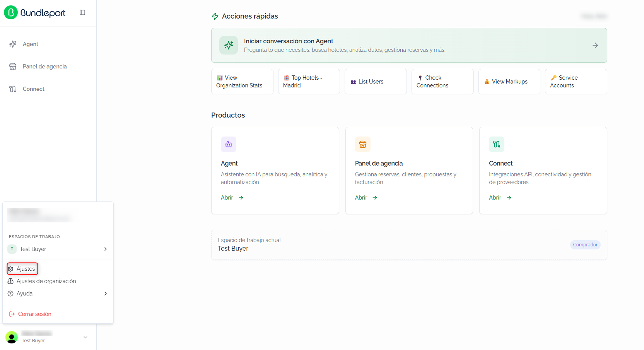The width and height of the screenshot is (644, 350).
Task: Click the chart icon on View Organization Stats
Action: pos(220,78)
